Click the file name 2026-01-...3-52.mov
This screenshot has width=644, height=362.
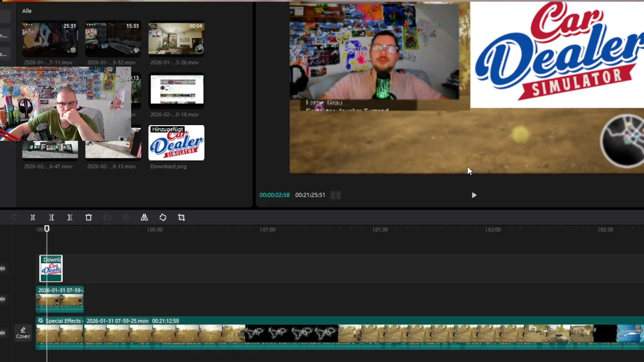tap(111, 62)
